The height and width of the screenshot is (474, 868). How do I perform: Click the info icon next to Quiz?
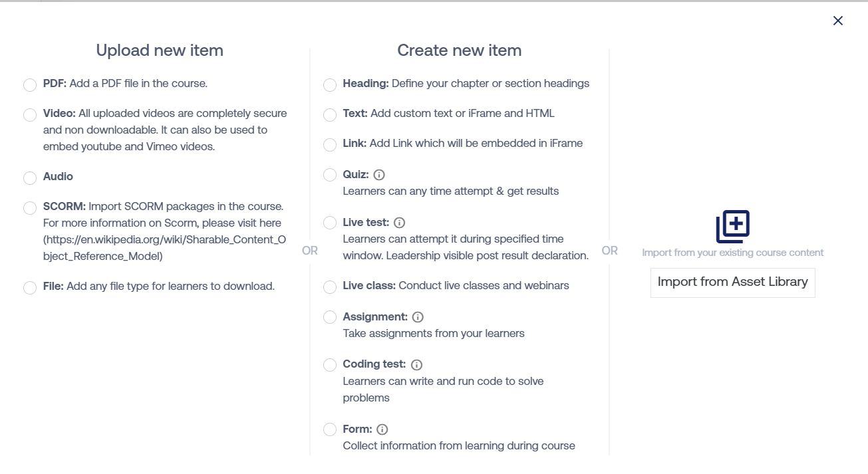point(379,175)
